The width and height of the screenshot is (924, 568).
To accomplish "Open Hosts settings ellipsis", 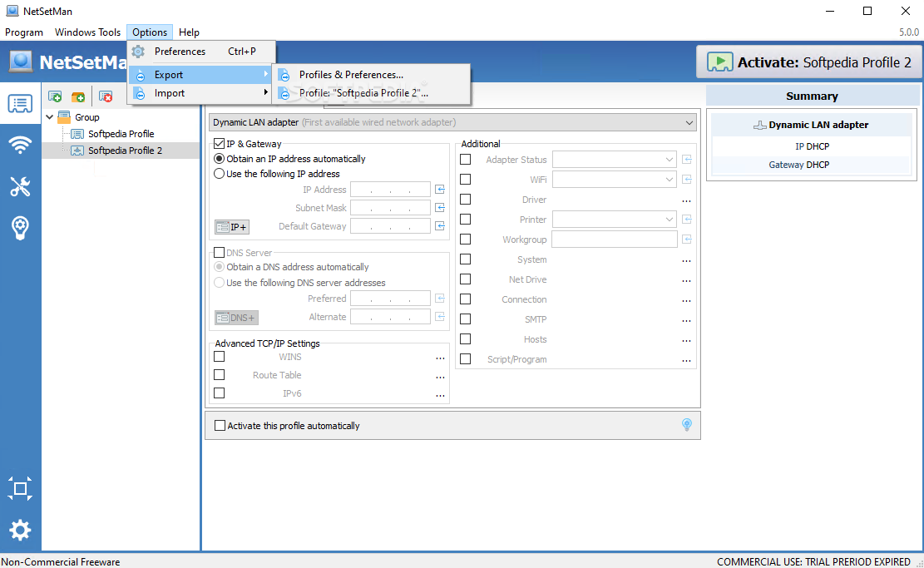I will (x=686, y=341).
